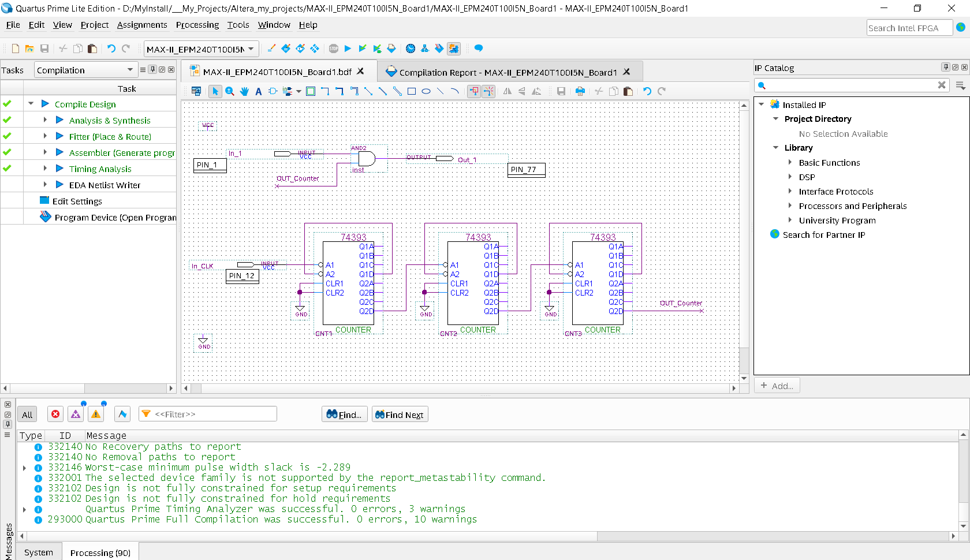
Task: Activate the Selection arrow tool
Action: pos(215,91)
